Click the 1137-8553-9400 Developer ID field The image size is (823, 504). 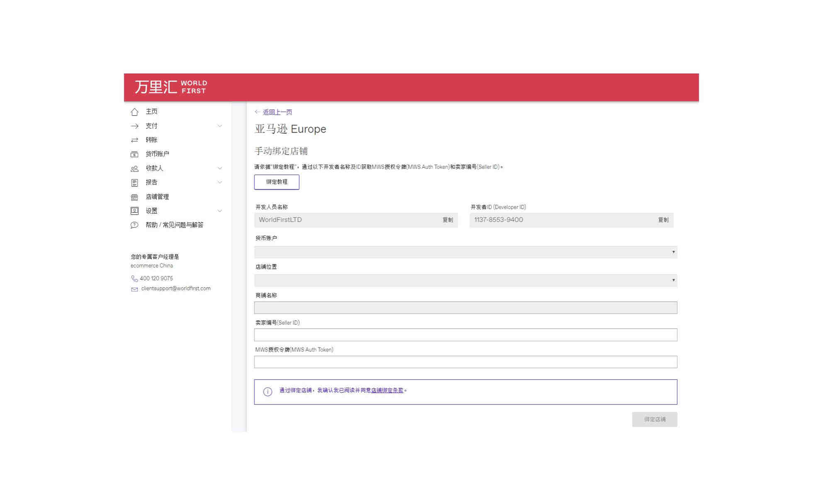572,220
